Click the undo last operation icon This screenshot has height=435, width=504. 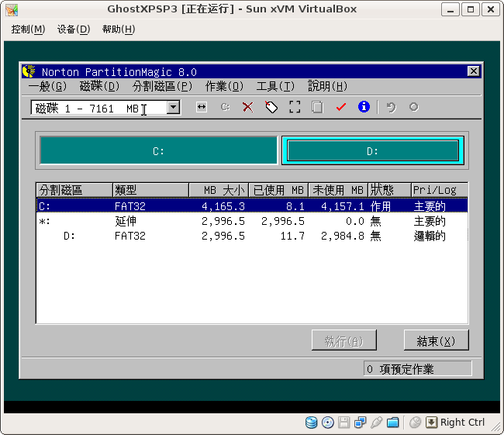(x=391, y=107)
